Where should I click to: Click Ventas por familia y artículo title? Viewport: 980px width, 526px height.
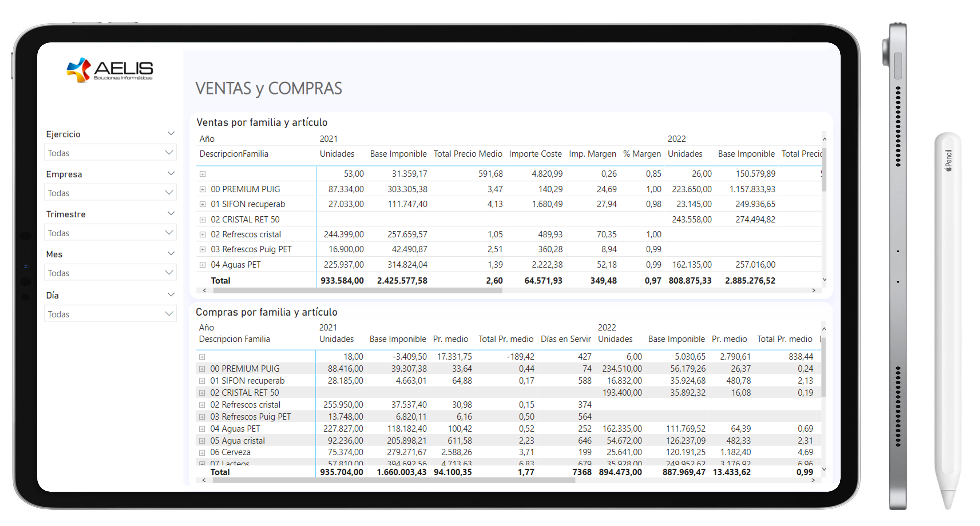tap(262, 122)
